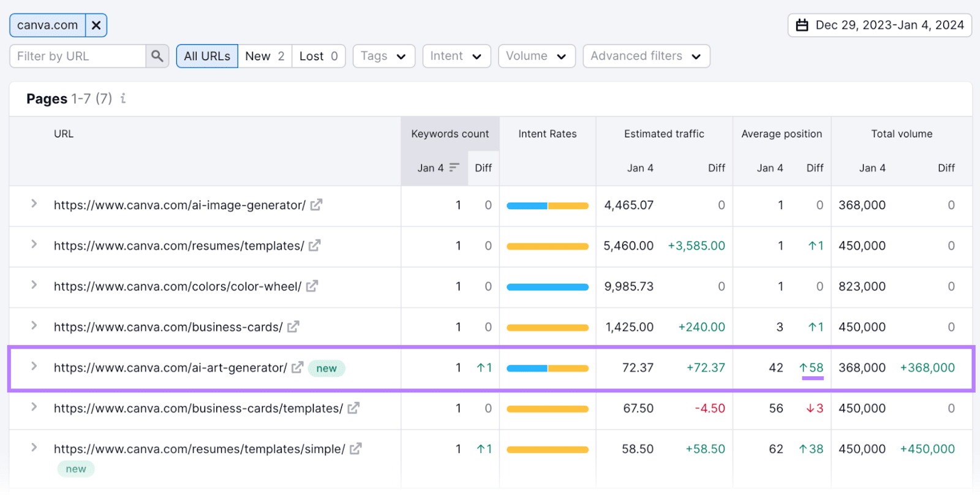Click position diff ↑58
Screen dimensions: 980x497
click(x=812, y=368)
